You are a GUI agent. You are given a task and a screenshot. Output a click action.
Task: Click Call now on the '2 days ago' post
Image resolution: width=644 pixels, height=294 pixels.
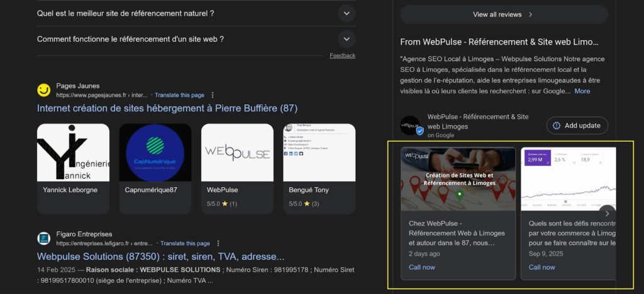tap(422, 268)
